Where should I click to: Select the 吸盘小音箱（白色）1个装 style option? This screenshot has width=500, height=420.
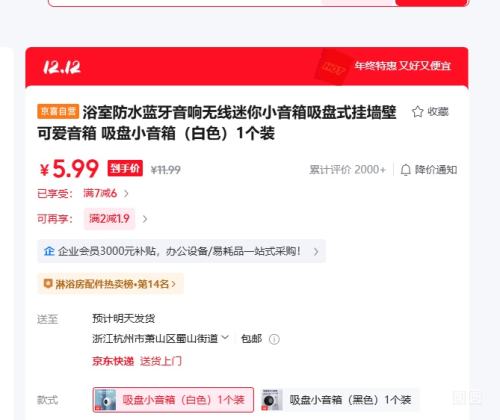click(x=173, y=399)
